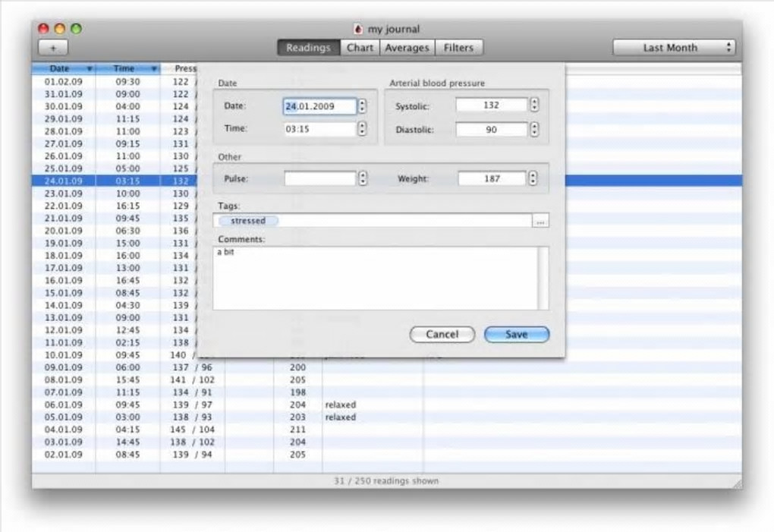Select the stressed tag token
The image size is (774, 532).
[x=248, y=221]
